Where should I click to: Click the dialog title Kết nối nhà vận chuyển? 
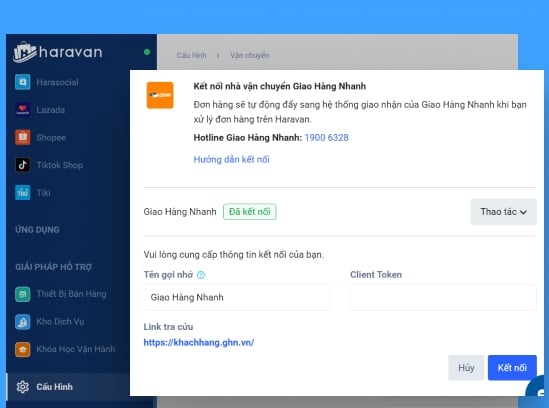point(280,86)
